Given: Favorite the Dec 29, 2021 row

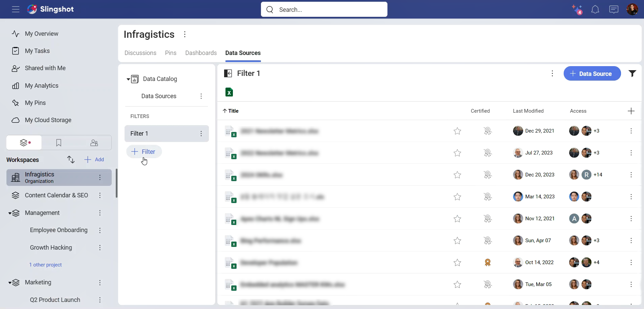Looking at the screenshot, I should 457,131.
